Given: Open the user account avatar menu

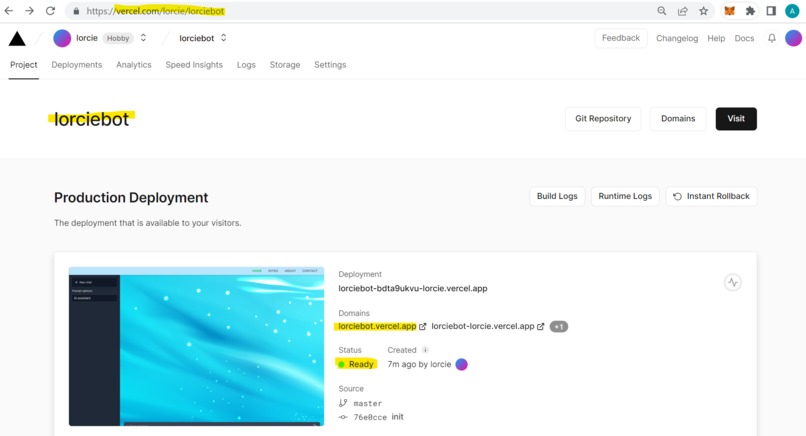Looking at the screenshot, I should click(x=793, y=38).
